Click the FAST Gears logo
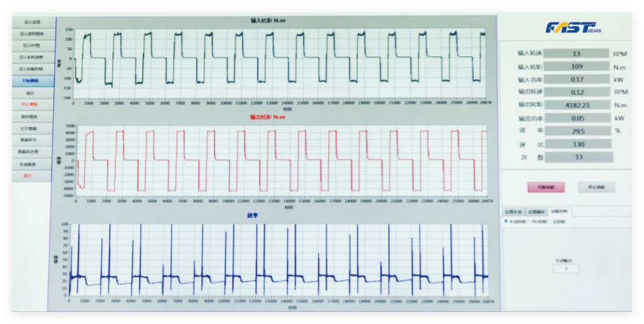This screenshot has height=324, width=644. [x=573, y=28]
